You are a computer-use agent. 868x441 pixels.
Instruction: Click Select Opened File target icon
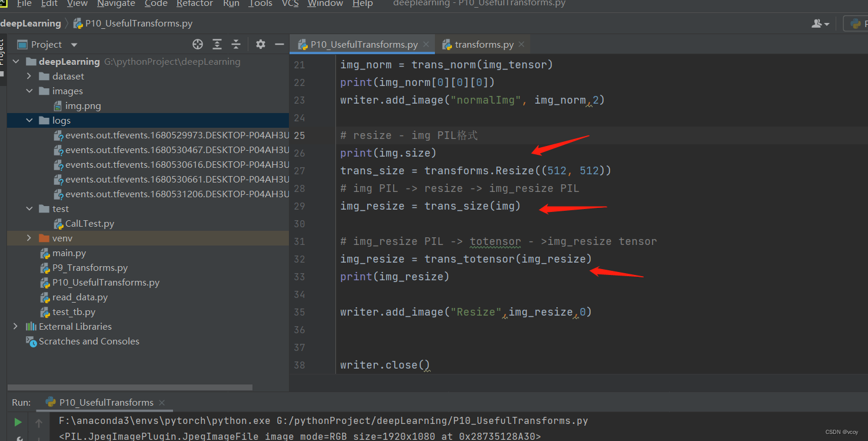(198, 44)
